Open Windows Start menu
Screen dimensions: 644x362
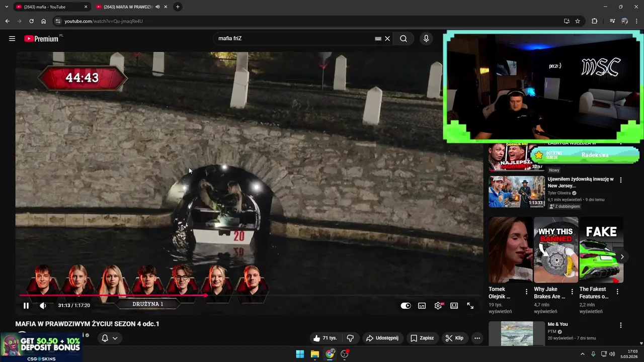(300, 354)
